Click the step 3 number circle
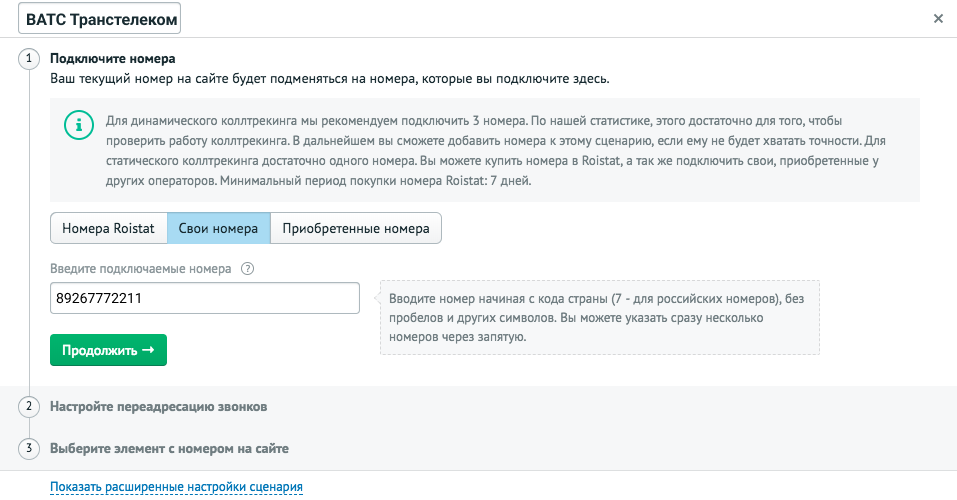The height and width of the screenshot is (500, 957). (29, 448)
